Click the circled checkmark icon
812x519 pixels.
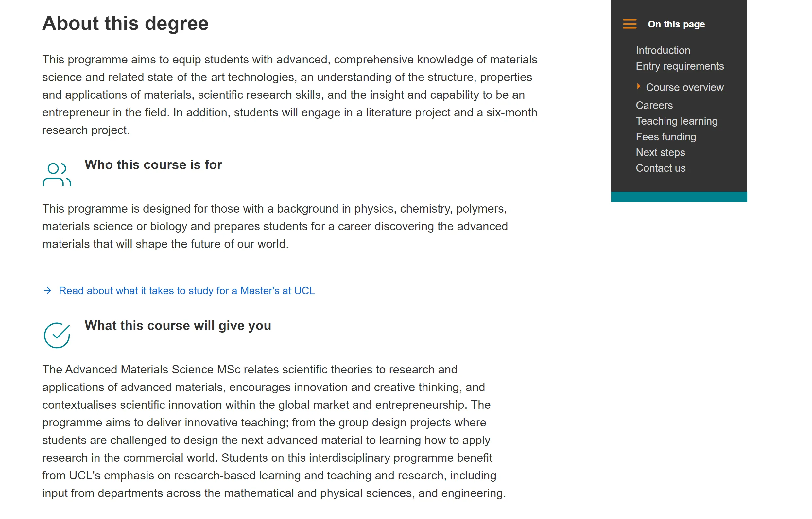(57, 335)
